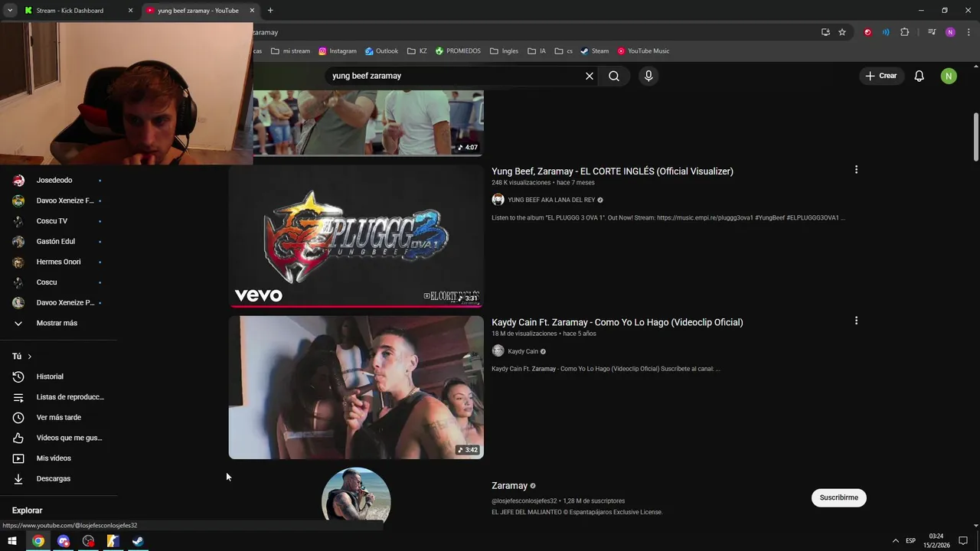Open mi stream bookmark folder
This screenshot has width=980, height=551.
[290, 51]
